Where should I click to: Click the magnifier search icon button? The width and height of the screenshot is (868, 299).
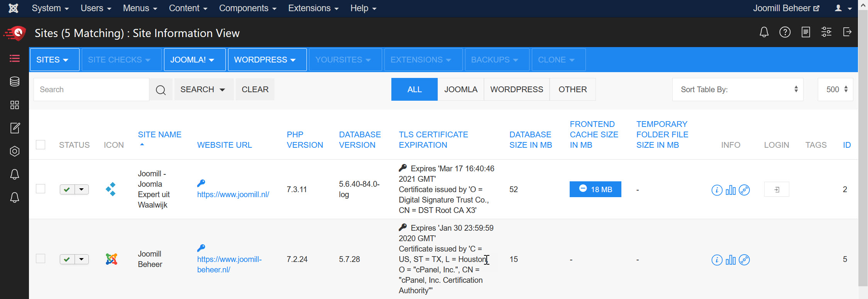(161, 90)
